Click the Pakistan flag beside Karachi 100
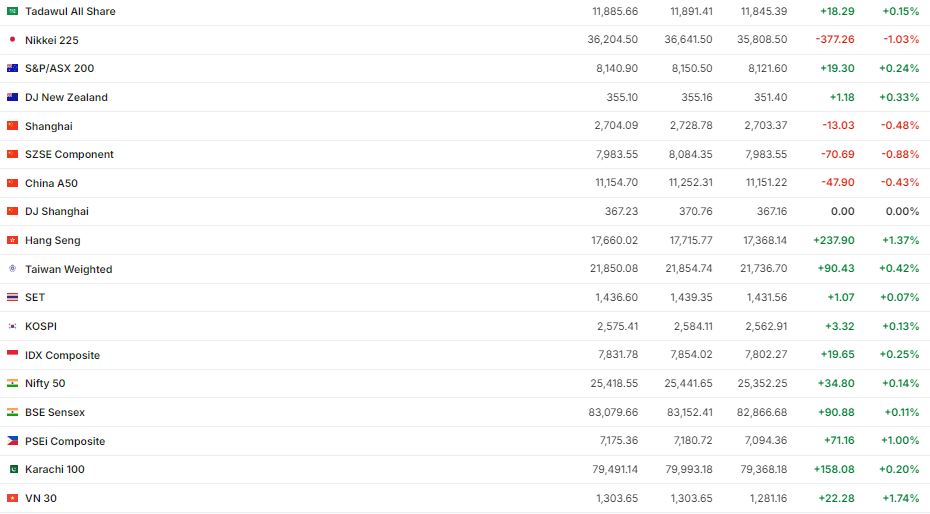Screen dimensions: 930x514 pos(12,469)
